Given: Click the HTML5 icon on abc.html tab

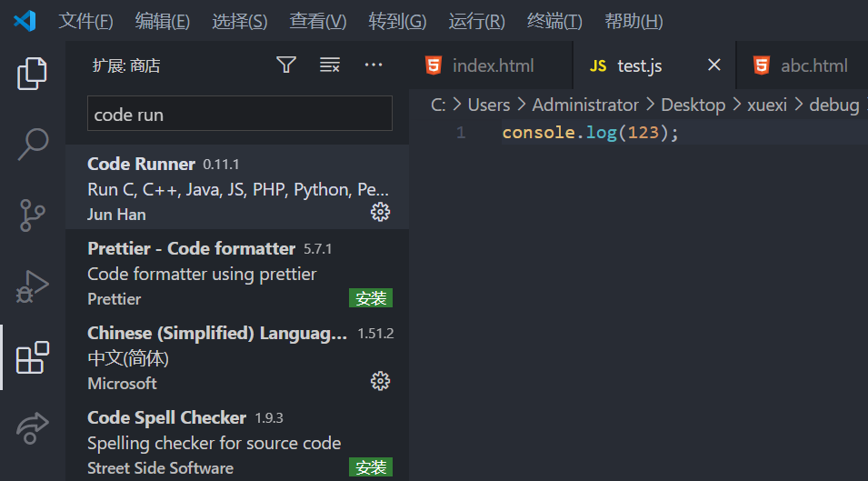Looking at the screenshot, I should coord(762,65).
